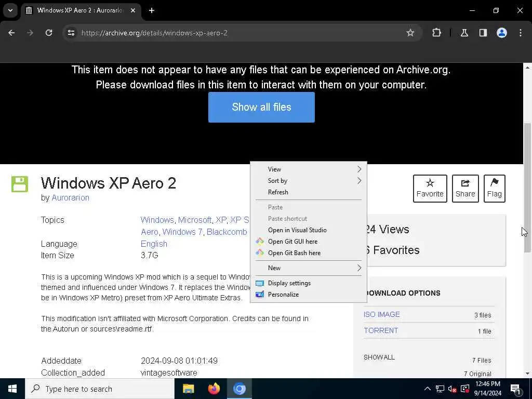
Task: Show hidden system tray icons
Action: coord(428,389)
